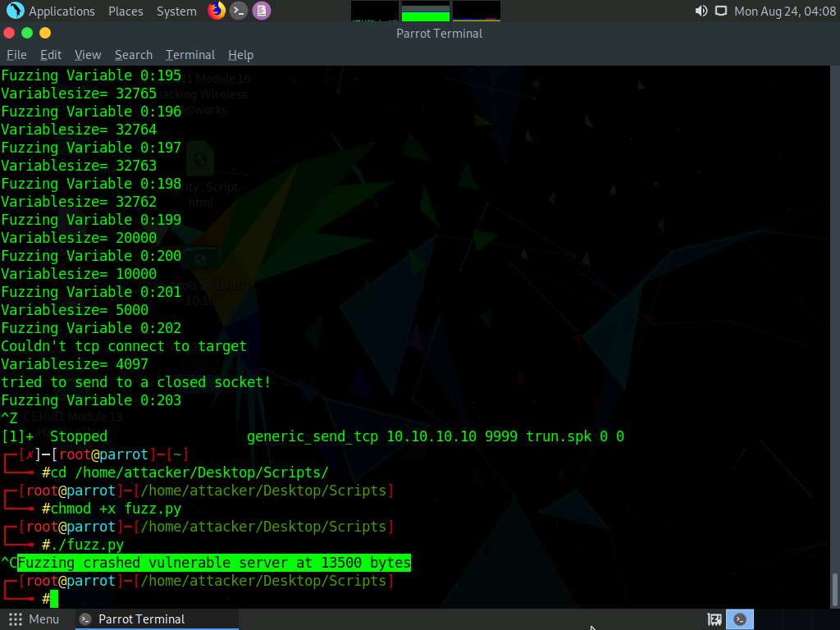Open the View menu in terminal
Image resolution: width=840 pixels, height=630 pixels.
click(x=88, y=55)
